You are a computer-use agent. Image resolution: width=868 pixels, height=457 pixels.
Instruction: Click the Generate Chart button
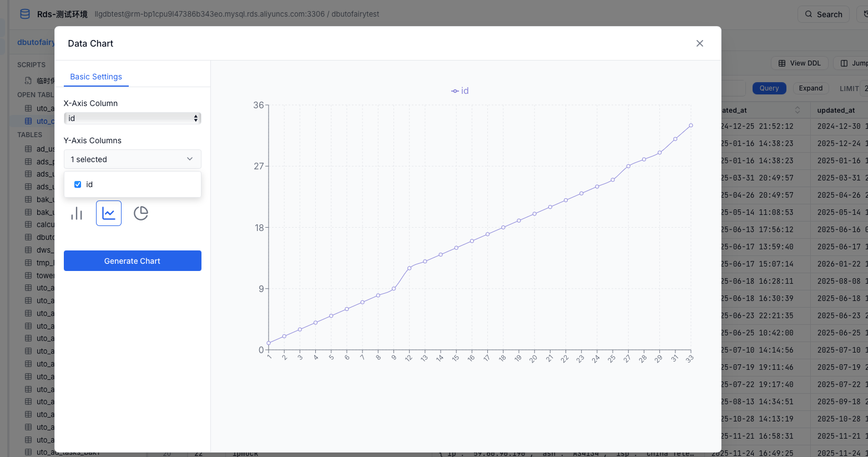(x=132, y=261)
